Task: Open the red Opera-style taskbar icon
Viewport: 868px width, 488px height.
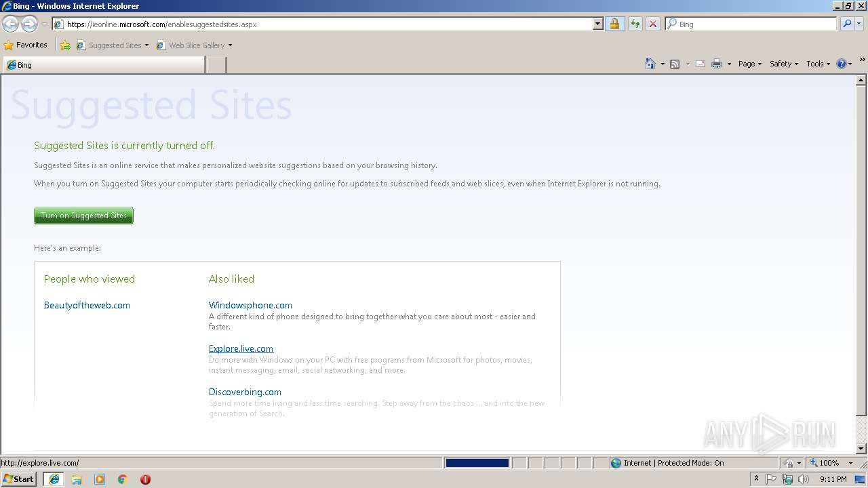Action: [145, 479]
